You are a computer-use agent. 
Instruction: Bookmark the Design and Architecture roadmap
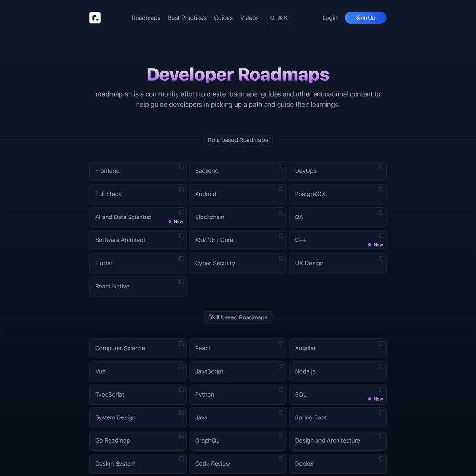[381, 436]
